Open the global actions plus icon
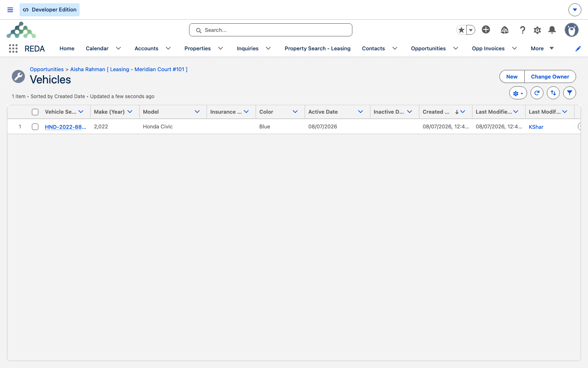Viewport: 588px width, 368px height. pos(486,29)
